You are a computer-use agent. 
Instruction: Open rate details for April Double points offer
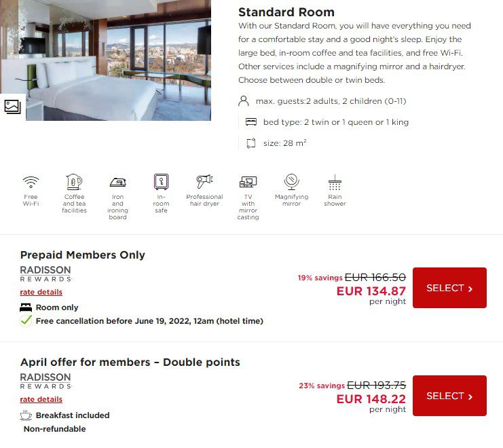tap(41, 400)
